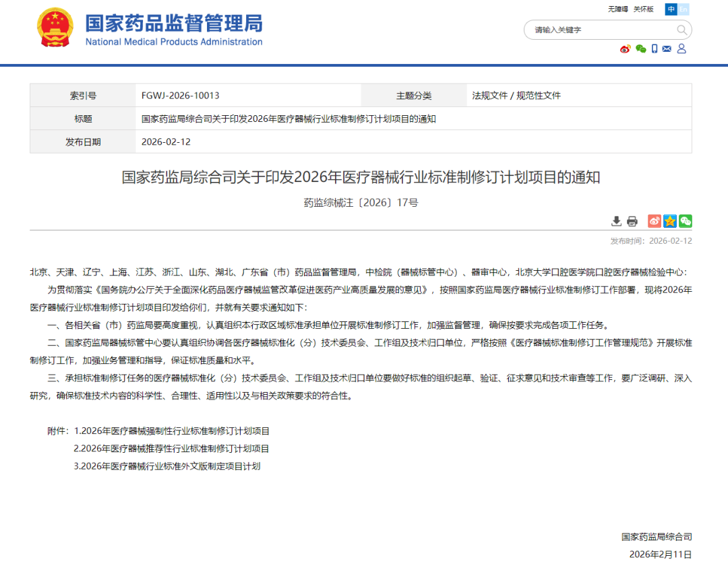Screen dimensions: 728x574
Task: Click the blue envelope mail icon
Action: click(667, 49)
